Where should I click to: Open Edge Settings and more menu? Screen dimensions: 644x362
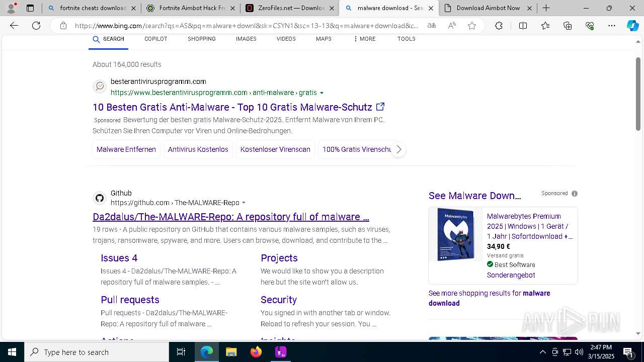click(612, 26)
